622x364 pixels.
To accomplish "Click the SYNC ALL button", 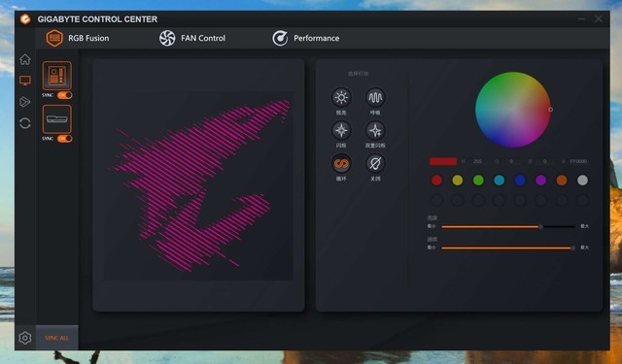I will [56, 338].
